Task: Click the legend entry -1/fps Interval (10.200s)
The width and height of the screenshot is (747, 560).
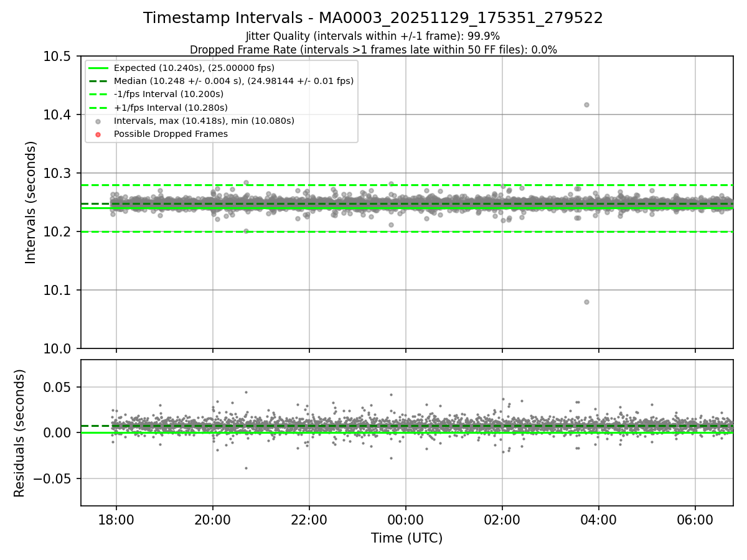Action: tap(169, 94)
